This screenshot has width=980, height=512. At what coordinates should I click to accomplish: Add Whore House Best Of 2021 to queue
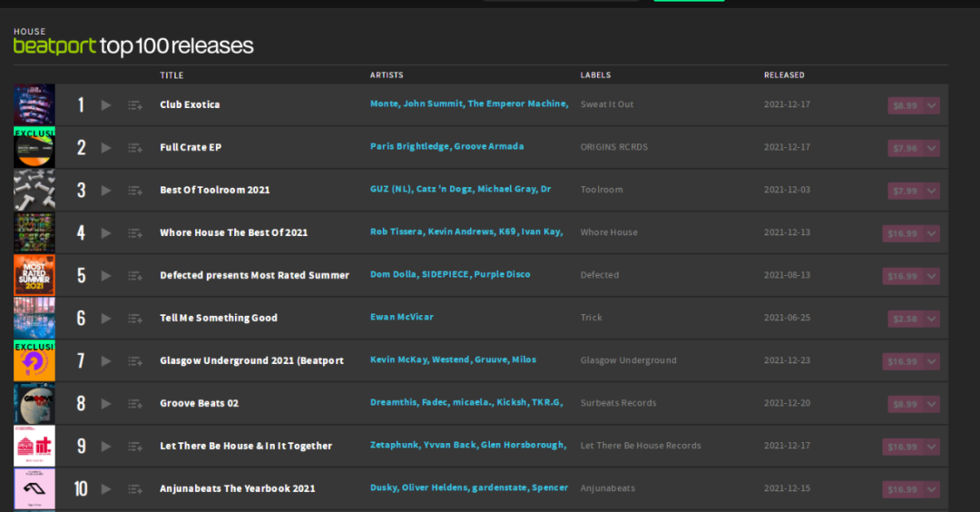pyautogui.click(x=135, y=233)
